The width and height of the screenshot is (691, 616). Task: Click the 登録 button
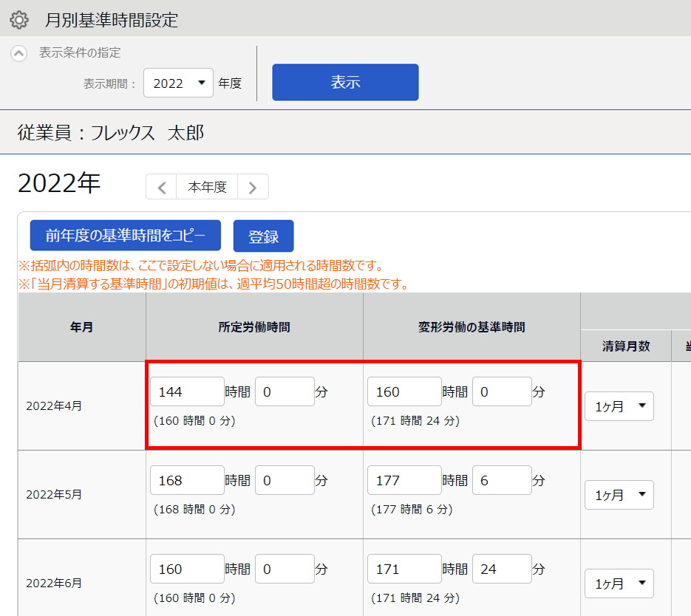[264, 236]
